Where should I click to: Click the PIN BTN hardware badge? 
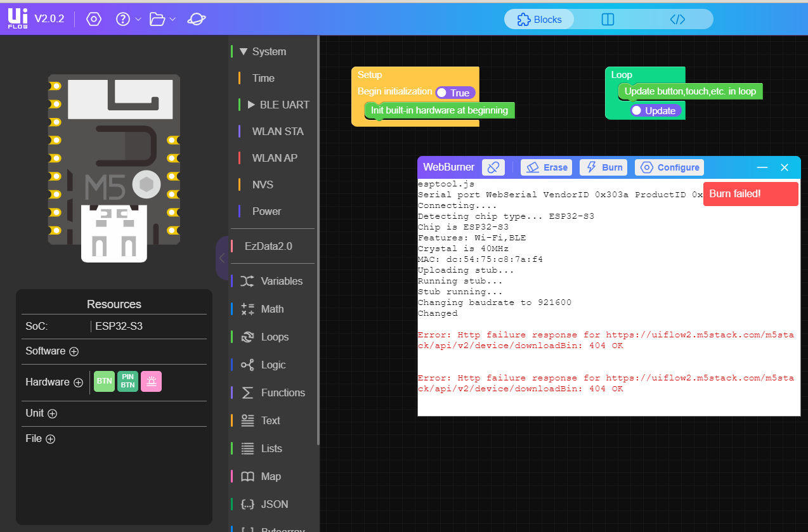point(128,382)
